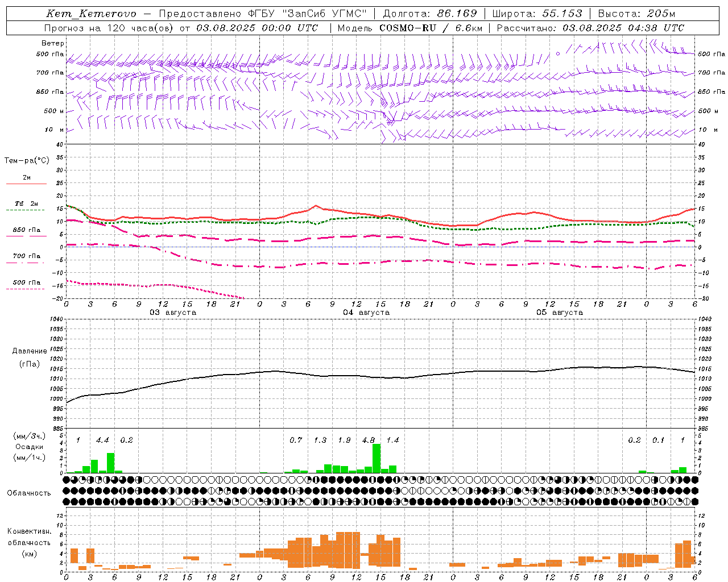Click the '1.9' precipitation total value
This screenshot has height=582, width=728.
[x=344, y=440]
